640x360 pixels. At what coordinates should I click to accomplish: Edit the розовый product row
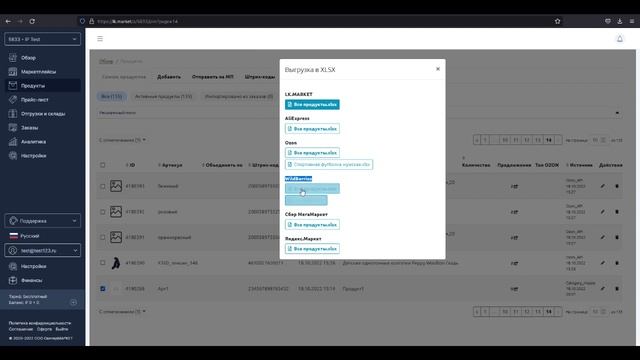[602, 212]
